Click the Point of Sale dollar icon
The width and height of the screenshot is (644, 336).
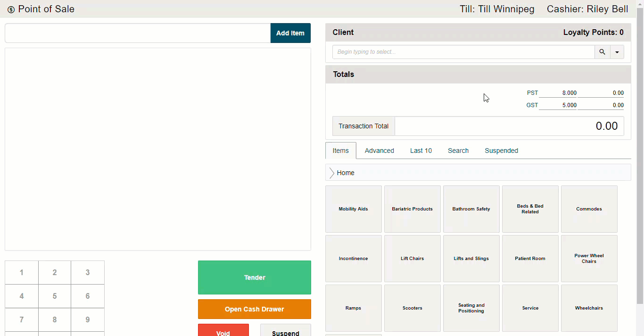point(11,9)
